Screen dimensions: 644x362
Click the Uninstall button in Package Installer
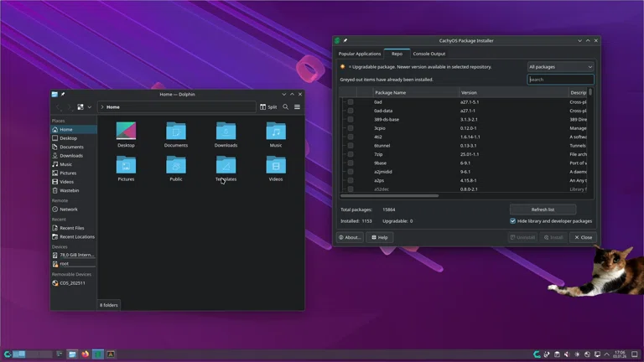[522, 237]
